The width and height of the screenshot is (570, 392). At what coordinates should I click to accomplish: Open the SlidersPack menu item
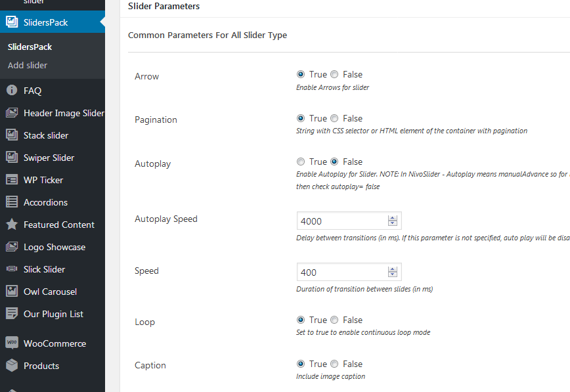coord(46,22)
